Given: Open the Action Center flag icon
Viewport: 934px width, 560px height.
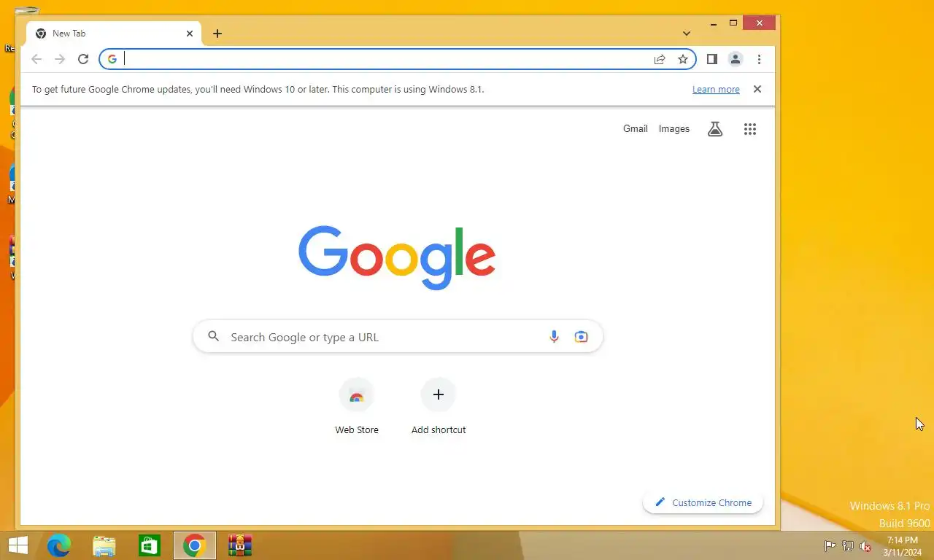Looking at the screenshot, I should pyautogui.click(x=830, y=545).
